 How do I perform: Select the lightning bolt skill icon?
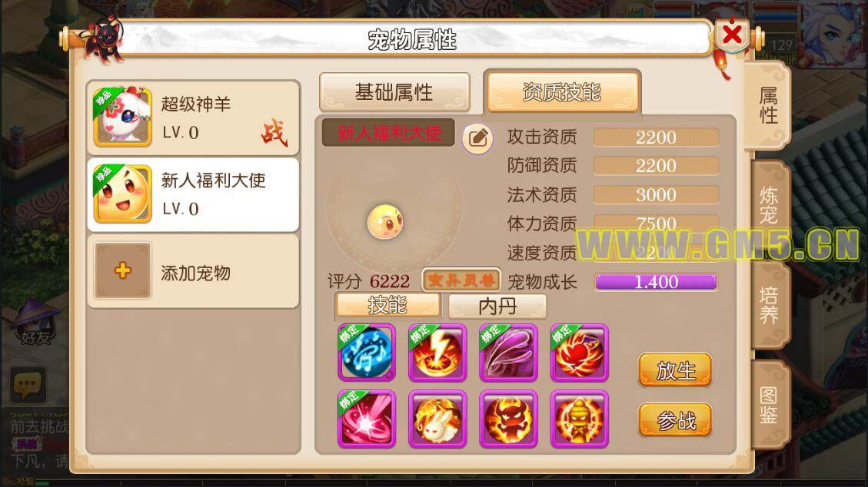(x=437, y=353)
